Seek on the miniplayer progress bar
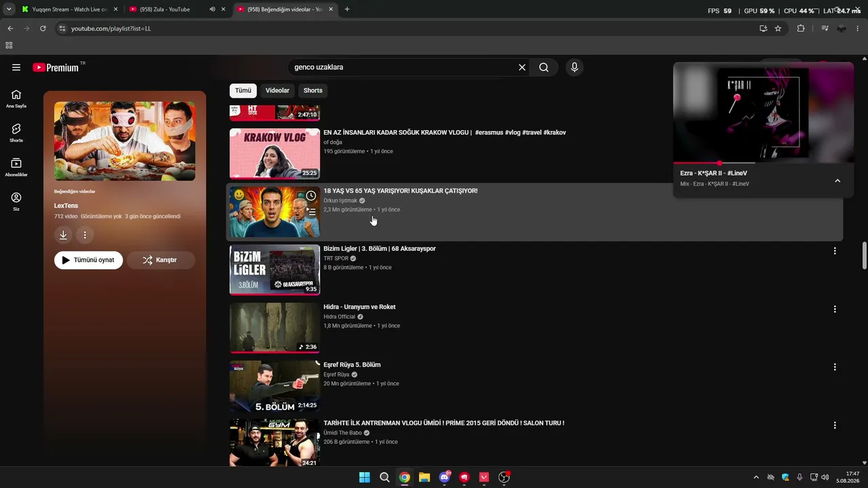The height and width of the screenshot is (488, 868). [x=764, y=163]
